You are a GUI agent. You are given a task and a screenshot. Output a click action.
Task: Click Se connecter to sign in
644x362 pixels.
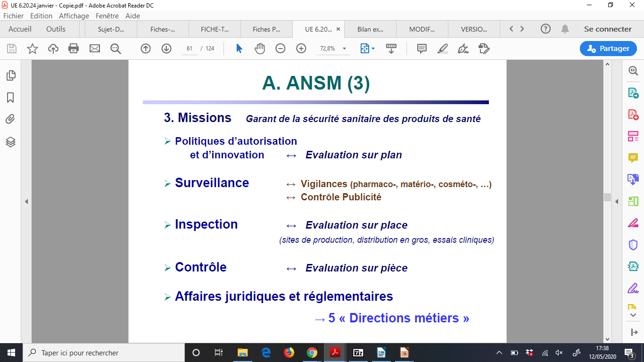click(607, 29)
